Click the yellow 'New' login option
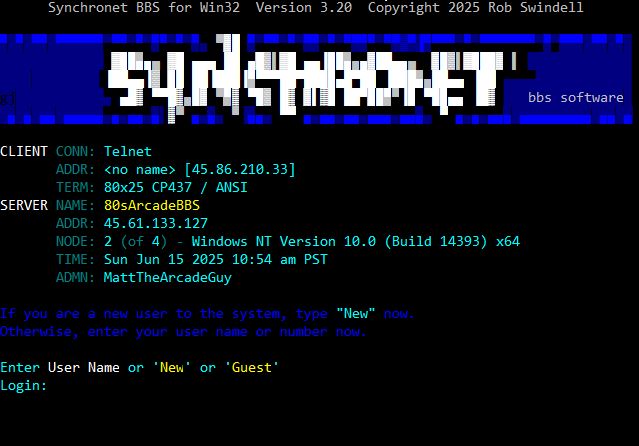This screenshot has height=446, width=639. [x=172, y=368]
